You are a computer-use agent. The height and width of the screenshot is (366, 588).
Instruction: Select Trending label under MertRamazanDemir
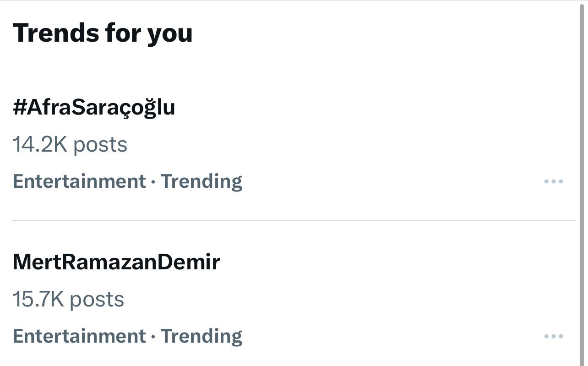point(201,336)
